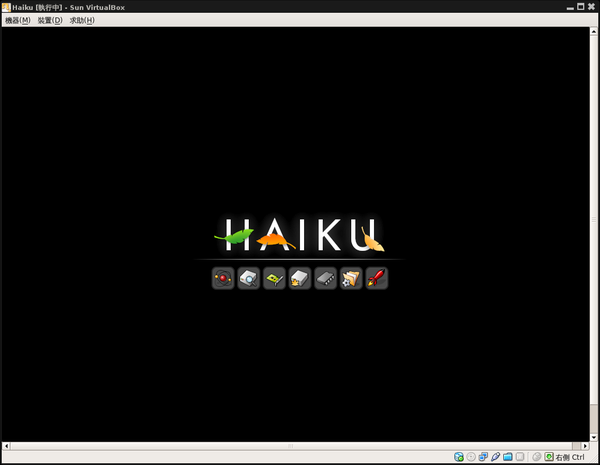
Task: Click the shared folders status icon
Action: (x=508, y=457)
